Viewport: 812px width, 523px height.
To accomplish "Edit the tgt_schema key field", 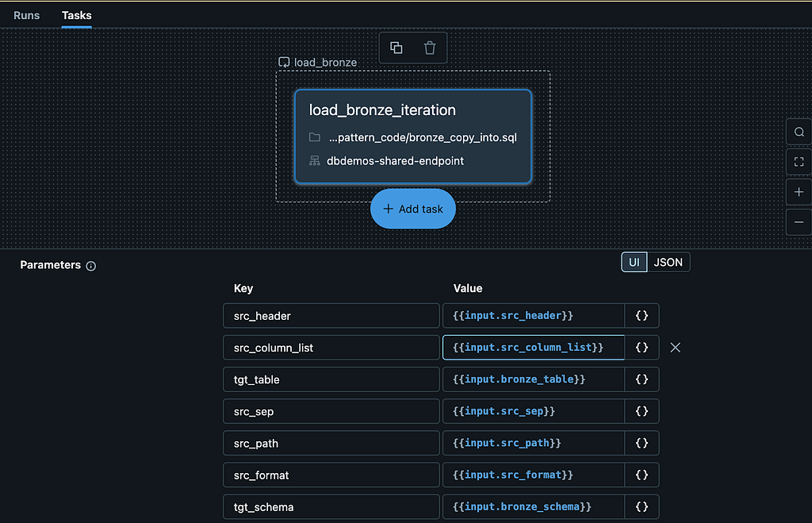I will (x=331, y=507).
